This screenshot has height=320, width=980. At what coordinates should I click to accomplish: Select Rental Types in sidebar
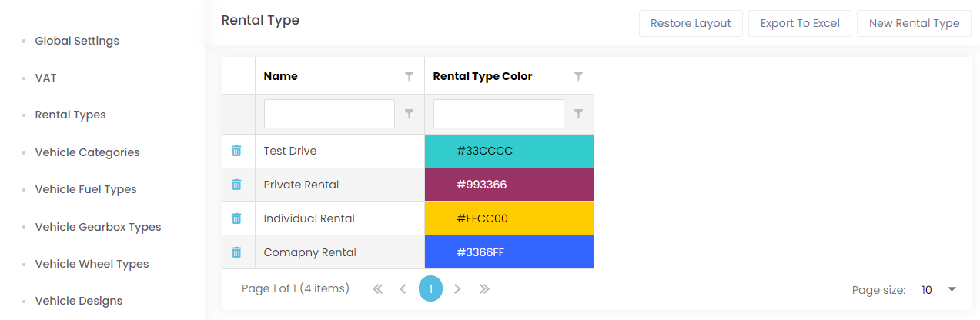(x=70, y=115)
